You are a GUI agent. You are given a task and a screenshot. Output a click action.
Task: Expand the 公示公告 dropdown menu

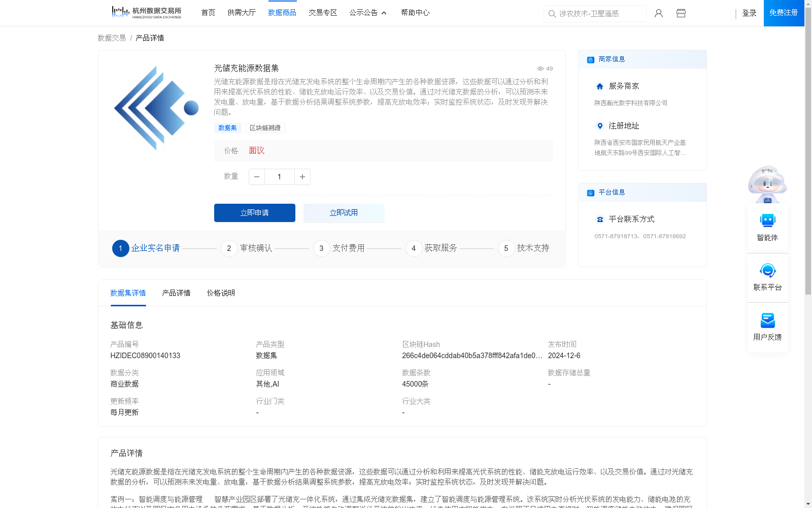[x=368, y=13]
